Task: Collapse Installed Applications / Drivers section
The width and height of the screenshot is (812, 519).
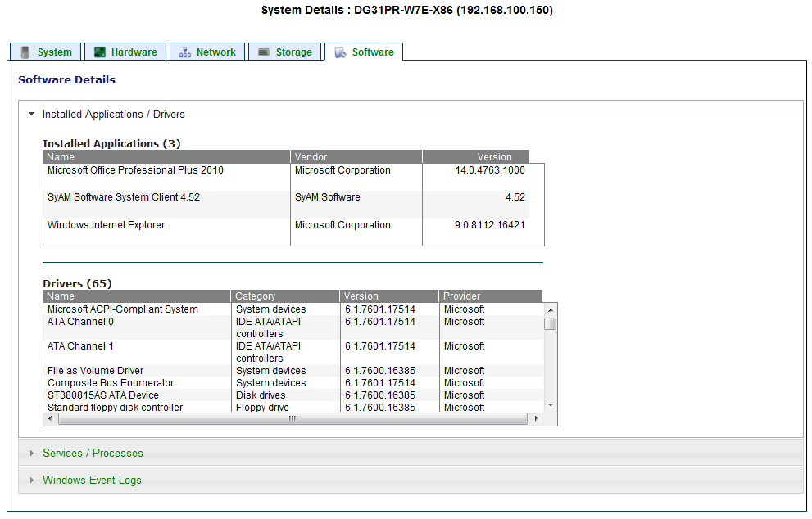Action: [x=113, y=115]
